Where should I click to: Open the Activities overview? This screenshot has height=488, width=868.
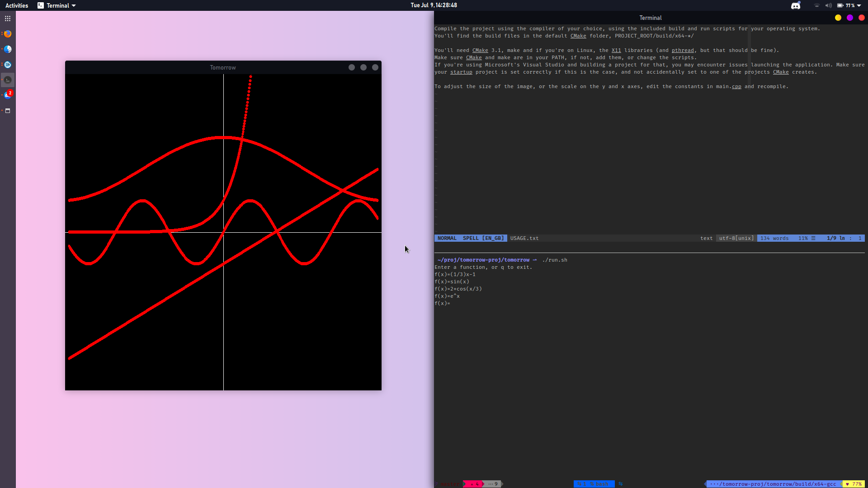(x=17, y=5)
